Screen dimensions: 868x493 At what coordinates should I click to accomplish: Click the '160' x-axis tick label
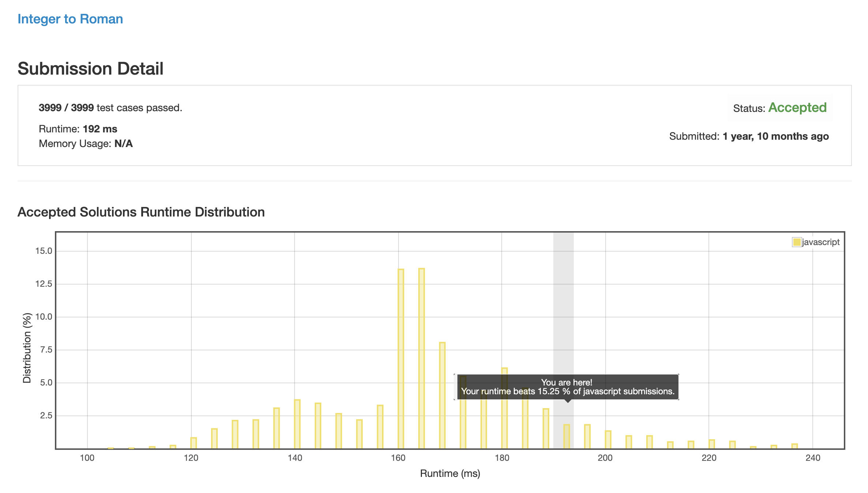(x=398, y=458)
